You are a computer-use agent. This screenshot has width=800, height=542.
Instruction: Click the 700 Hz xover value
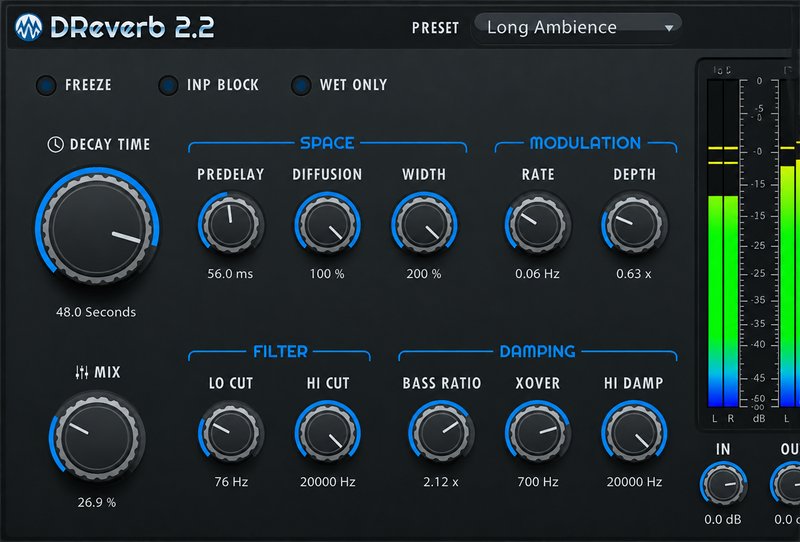coord(538,482)
